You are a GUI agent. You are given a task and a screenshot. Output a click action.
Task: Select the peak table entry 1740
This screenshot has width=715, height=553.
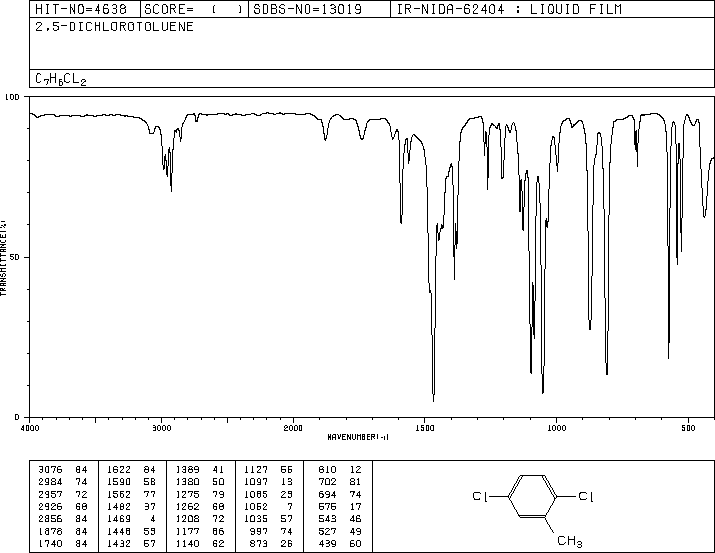pos(50,543)
